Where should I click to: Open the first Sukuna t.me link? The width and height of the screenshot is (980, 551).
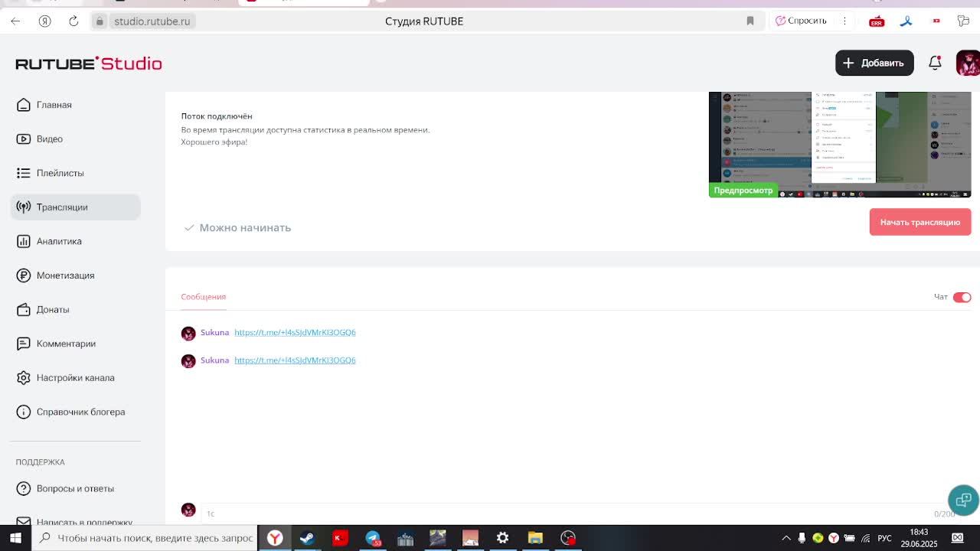point(295,332)
